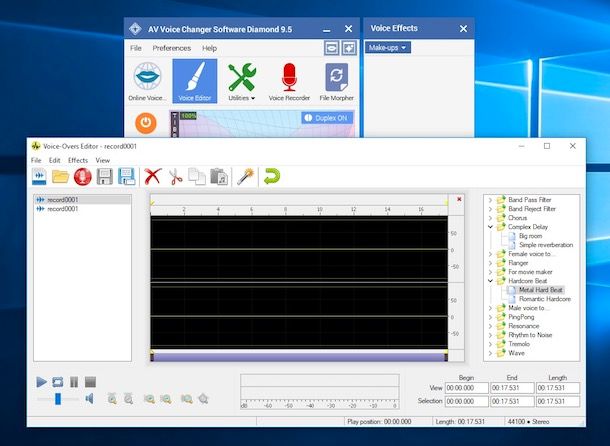Expand the For movie maker folder
The width and height of the screenshot is (610, 446).
click(x=490, y=272)
